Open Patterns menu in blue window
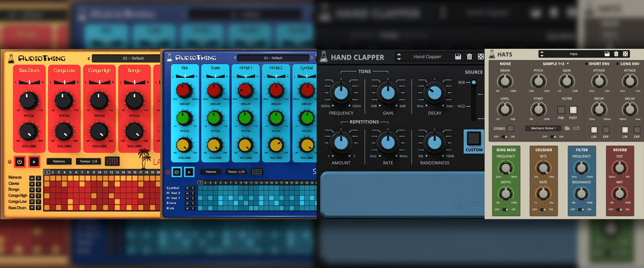 pos(210,172)
